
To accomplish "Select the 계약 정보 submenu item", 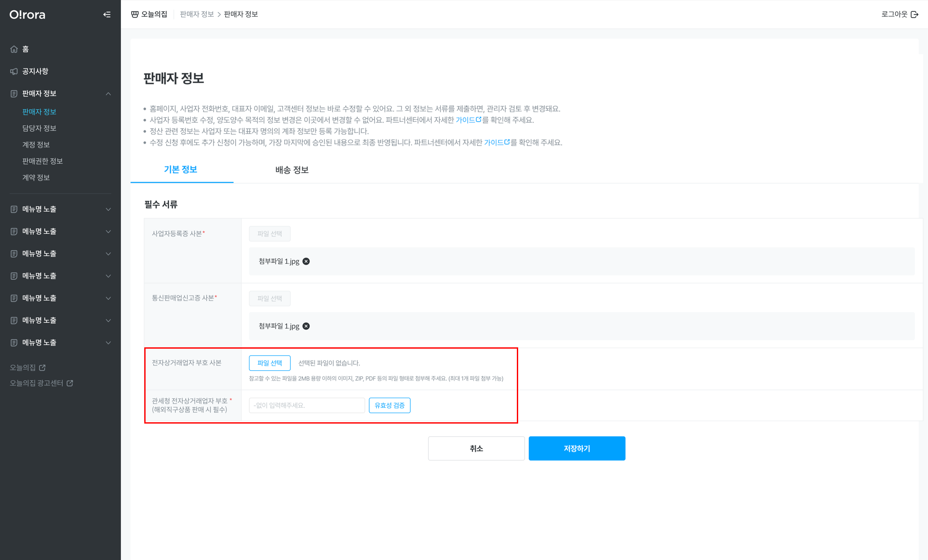I will coord(36,178).
